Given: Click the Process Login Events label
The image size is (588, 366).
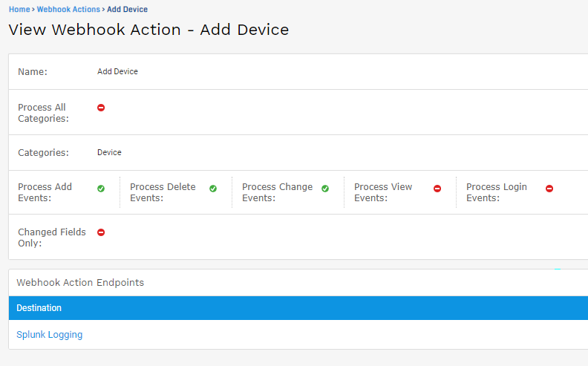Looking at the screenshot, I should (x=496, y=192).
